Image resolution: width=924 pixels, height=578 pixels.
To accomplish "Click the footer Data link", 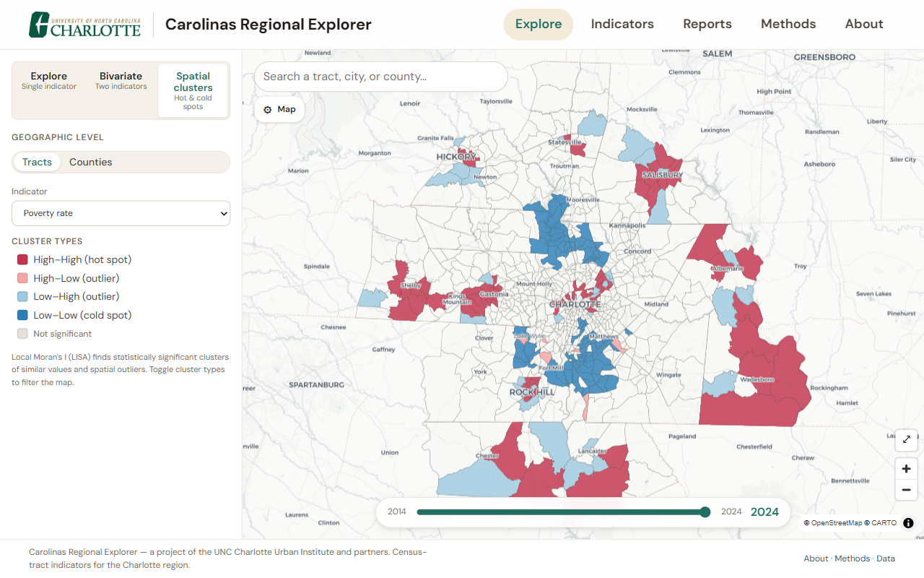I will pos(886,558).
